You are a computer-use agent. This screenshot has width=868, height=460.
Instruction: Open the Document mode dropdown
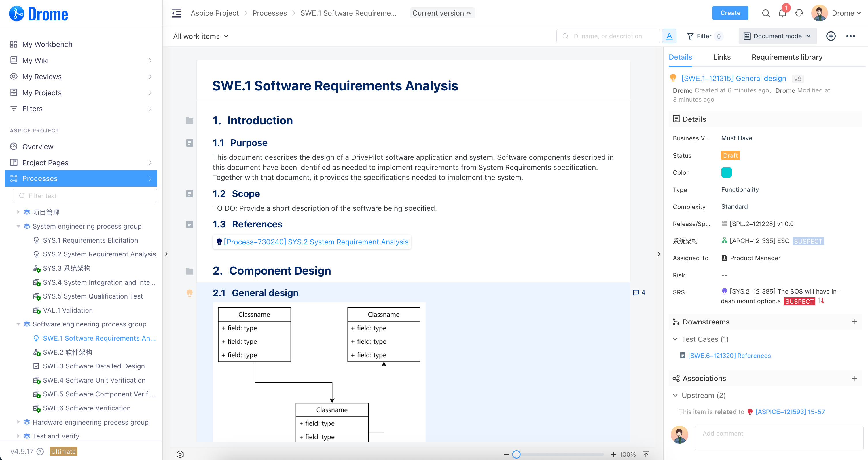click(x=777, y=36)
